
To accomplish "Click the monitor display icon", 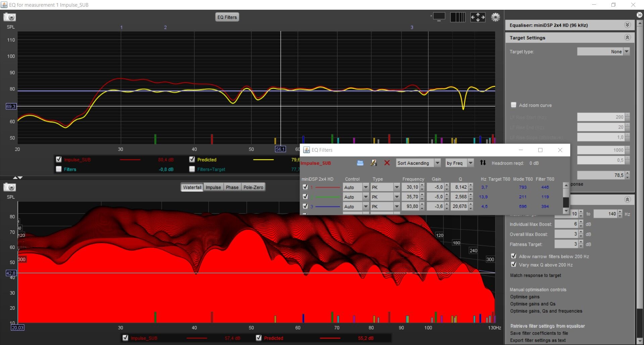I will pos(439,17).
